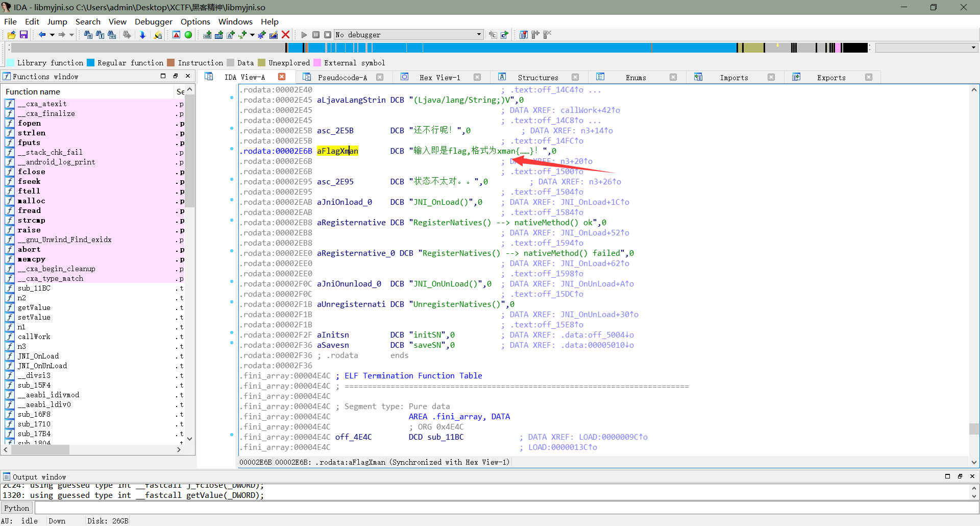Click the green circle toolbar icon
The height and width of the screenshot is (526, 980).
[x=188, y=35]
